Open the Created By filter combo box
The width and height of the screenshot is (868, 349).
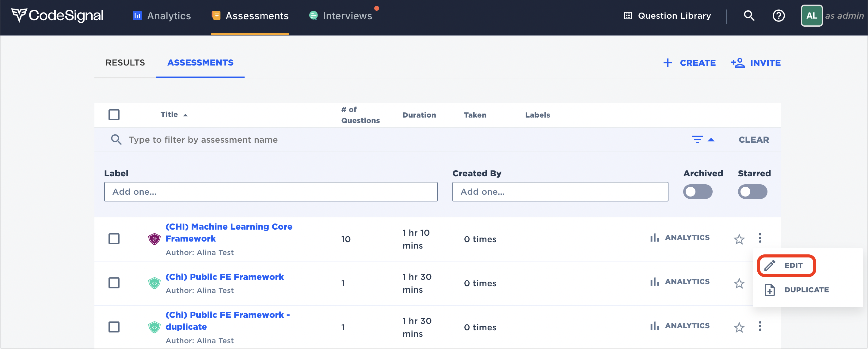point(560,192)
